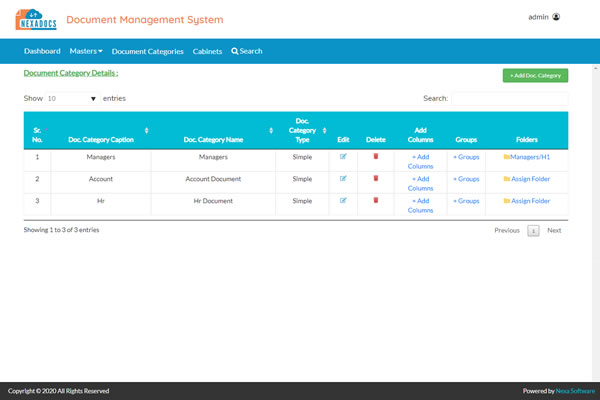The height and width of the screenshot is (400, 600).
Task: Open Groups link for Hr row
Action: (x=466, y=200)
